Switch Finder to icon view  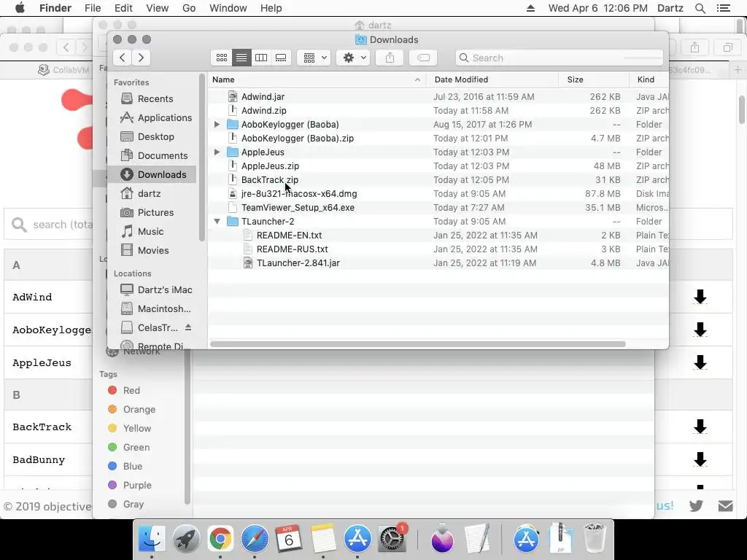click(x=222, y=58)
